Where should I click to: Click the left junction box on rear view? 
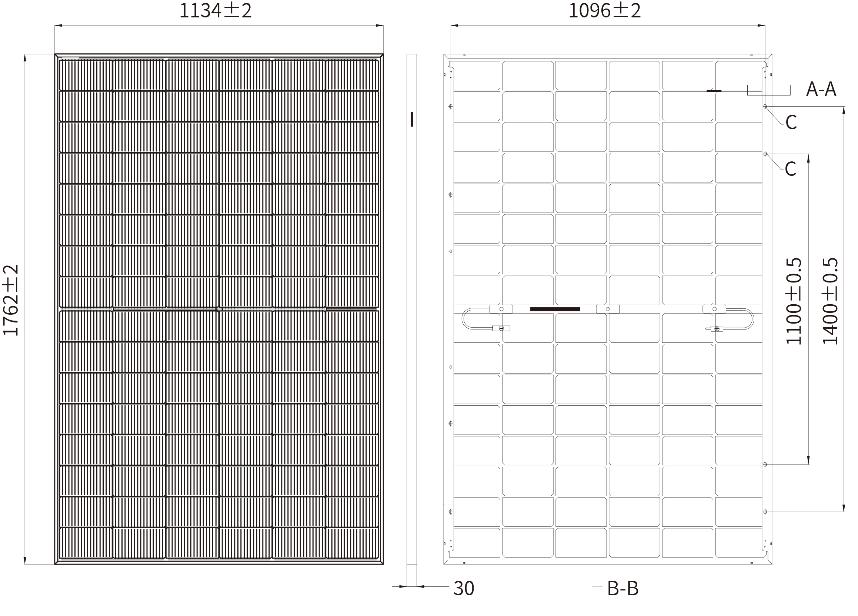point(501,309)
